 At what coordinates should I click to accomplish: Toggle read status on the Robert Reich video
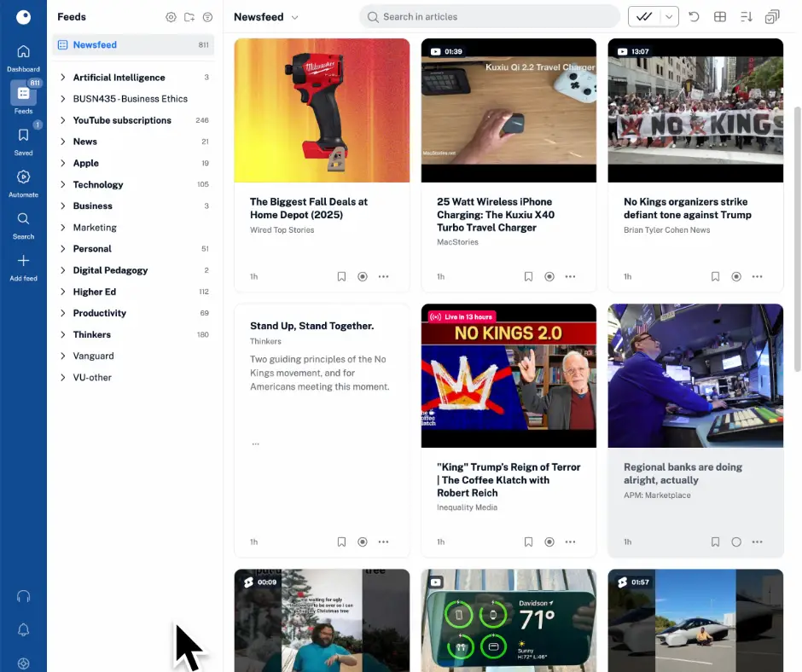point(549,542)
